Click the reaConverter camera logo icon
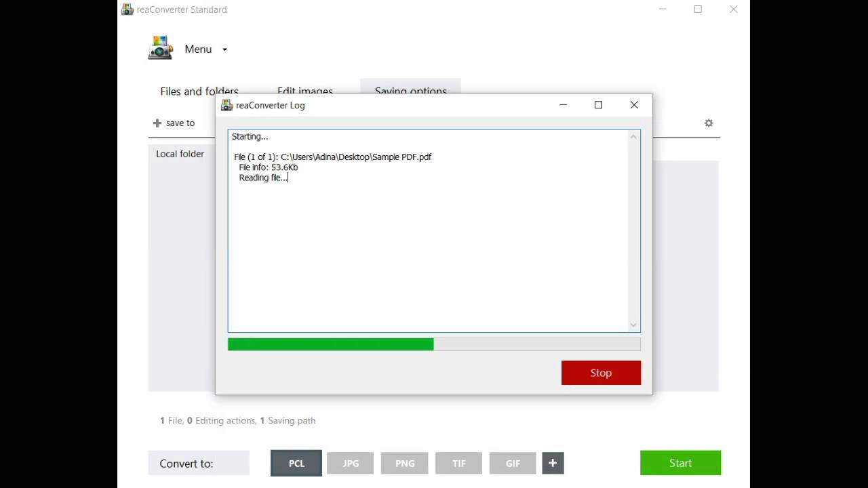868x488 pixels. [160, 48]
